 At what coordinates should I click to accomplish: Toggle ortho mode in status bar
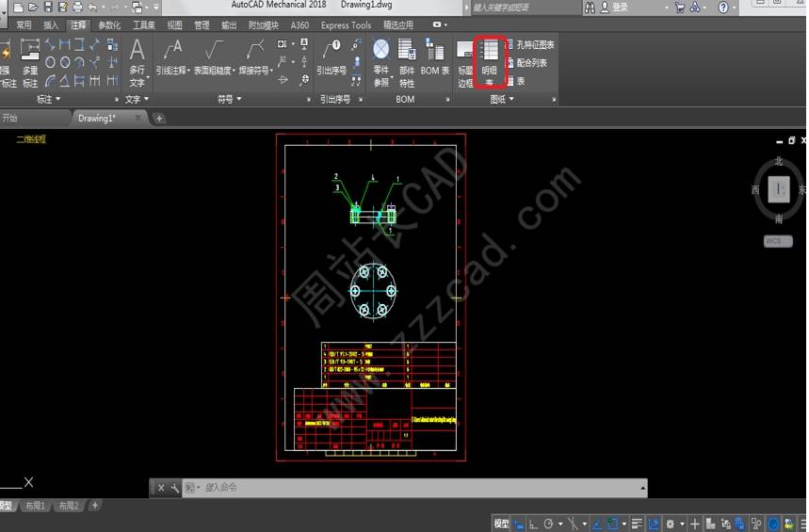pyautogui.click(x=533, y=524)
